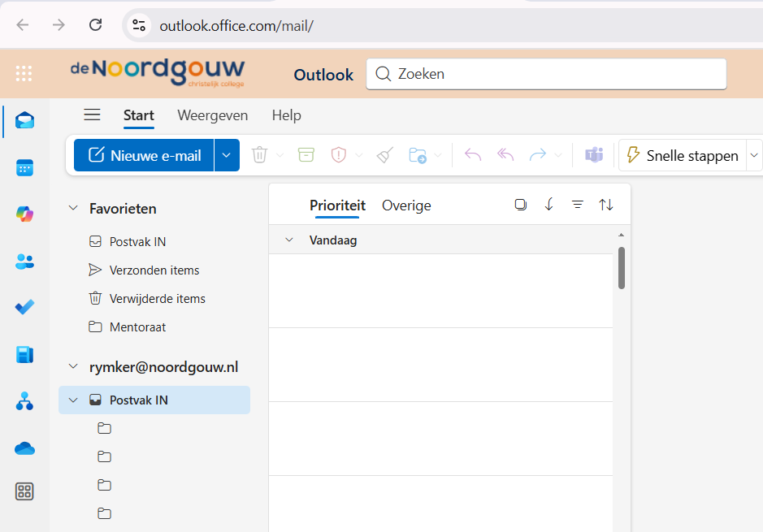The width and height of the screenshot is (763, 532).
Task: Open OneDrive cloud icon in sidebar
Action: (24, 448)
